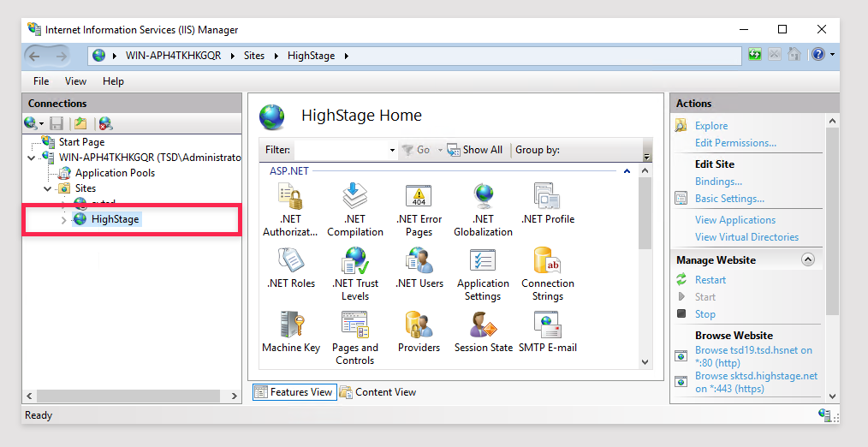Open .NET Users feature
The height and width of the screenshot is (447, 868).
click(419, 267)
